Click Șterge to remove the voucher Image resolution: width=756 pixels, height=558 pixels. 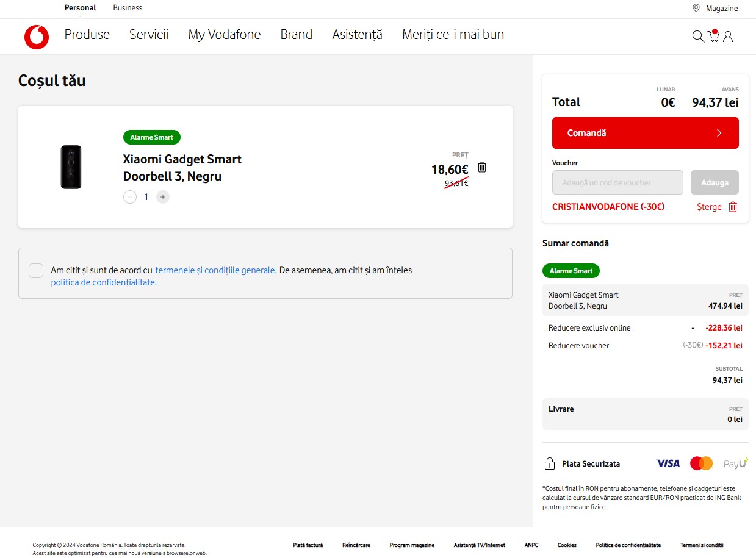709,207
